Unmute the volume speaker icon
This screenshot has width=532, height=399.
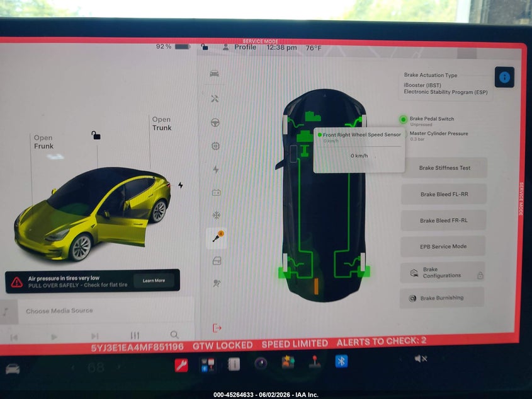point(420,359)
